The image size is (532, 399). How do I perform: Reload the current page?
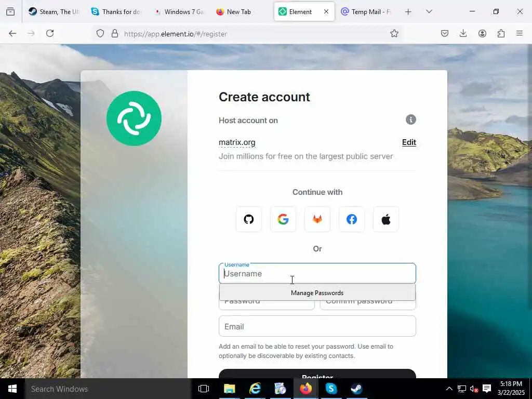point(50,33)
